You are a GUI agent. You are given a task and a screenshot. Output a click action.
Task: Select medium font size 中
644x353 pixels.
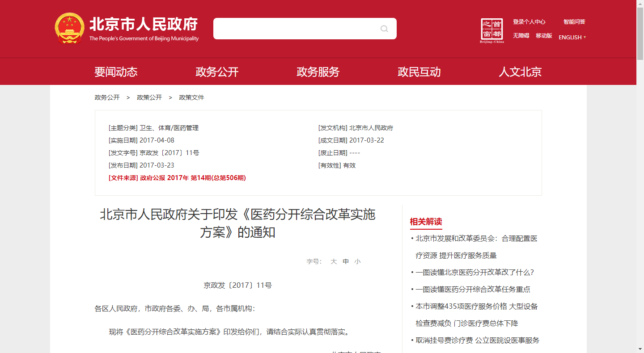coord(346,262)
